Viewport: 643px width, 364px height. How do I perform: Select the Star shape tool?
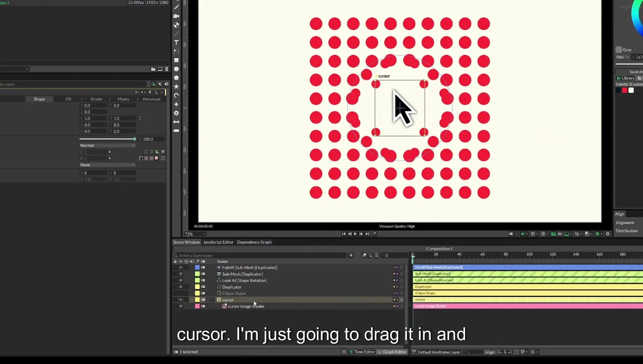pyautogui.click(x=176, y=86)
